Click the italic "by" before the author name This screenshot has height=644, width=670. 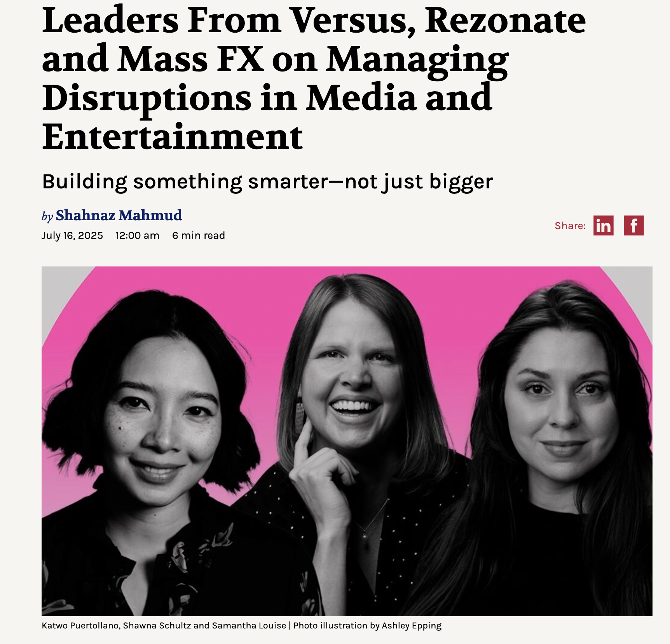pos(47,216)
